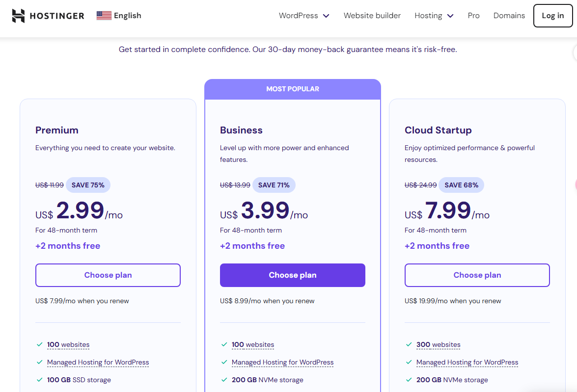Click Premium 100 GB SSD storage checkmark

pyautogui.click(x=40, y=380)
